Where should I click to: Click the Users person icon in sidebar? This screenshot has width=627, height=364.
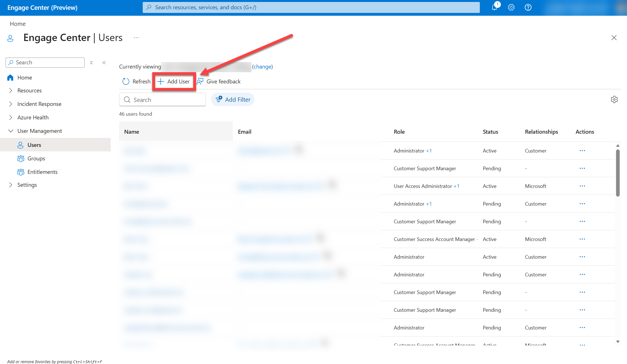click(x=21, y=145)
